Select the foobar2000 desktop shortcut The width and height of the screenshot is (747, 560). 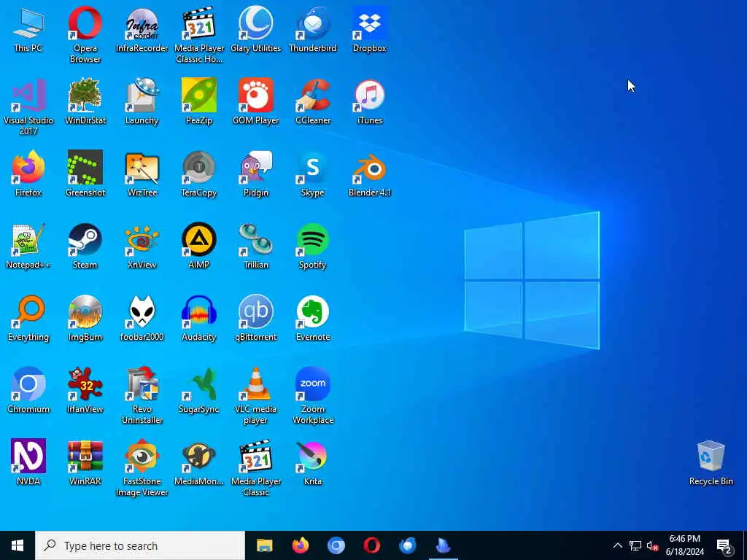142,318
